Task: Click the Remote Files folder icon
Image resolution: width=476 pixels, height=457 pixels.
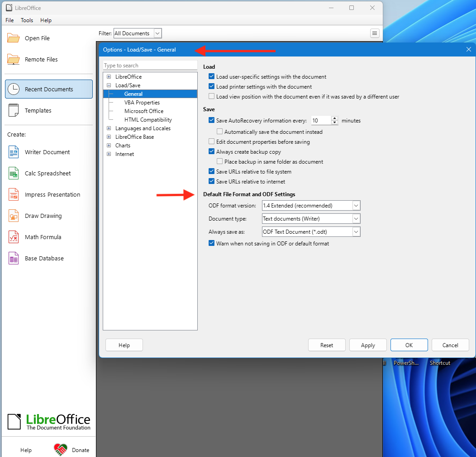Action: click(14, 59)
